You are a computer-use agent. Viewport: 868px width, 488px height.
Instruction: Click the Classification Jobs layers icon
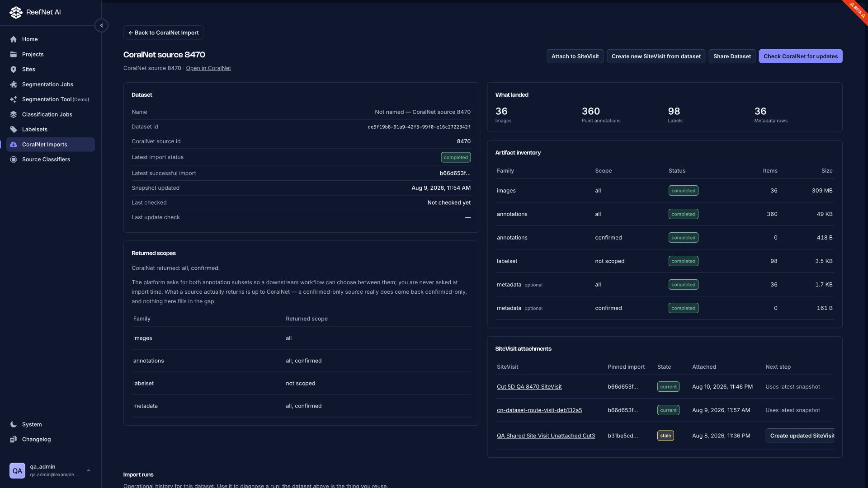pyautogui.click(x=14, y=114)
